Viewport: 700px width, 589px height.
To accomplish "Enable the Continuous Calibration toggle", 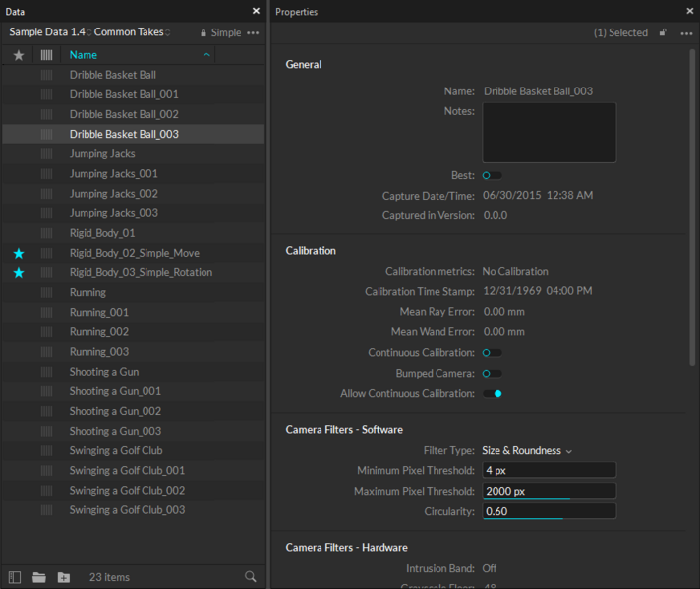I will [492, 353].
